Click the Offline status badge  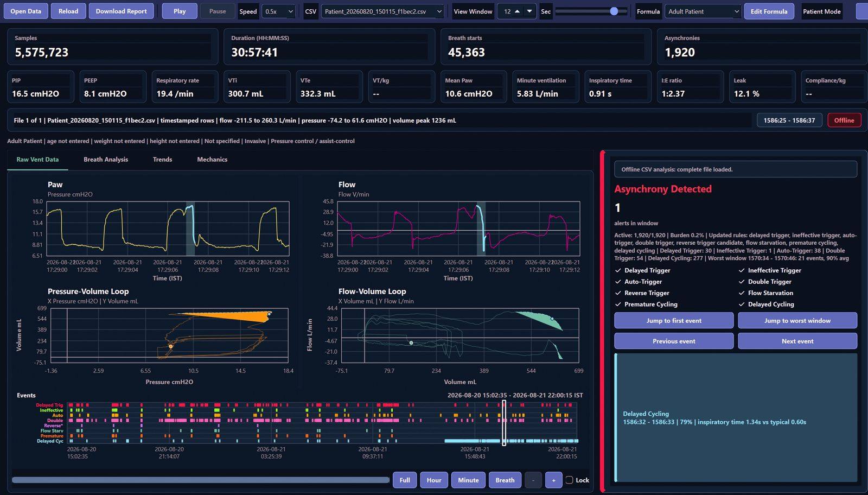pyautogui.click(x=844, y=120)
